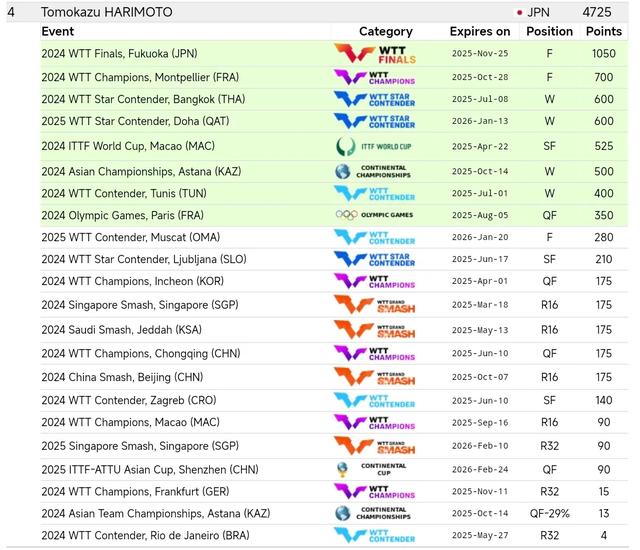Click the 140 points value
Viewport: 640px width, 550px height.
604,401
